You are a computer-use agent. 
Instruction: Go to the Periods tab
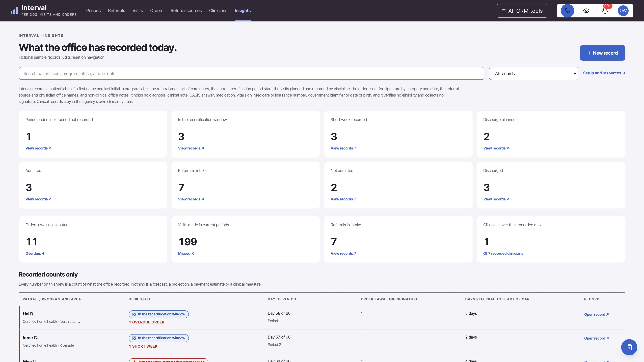click(x=93, y=11)
